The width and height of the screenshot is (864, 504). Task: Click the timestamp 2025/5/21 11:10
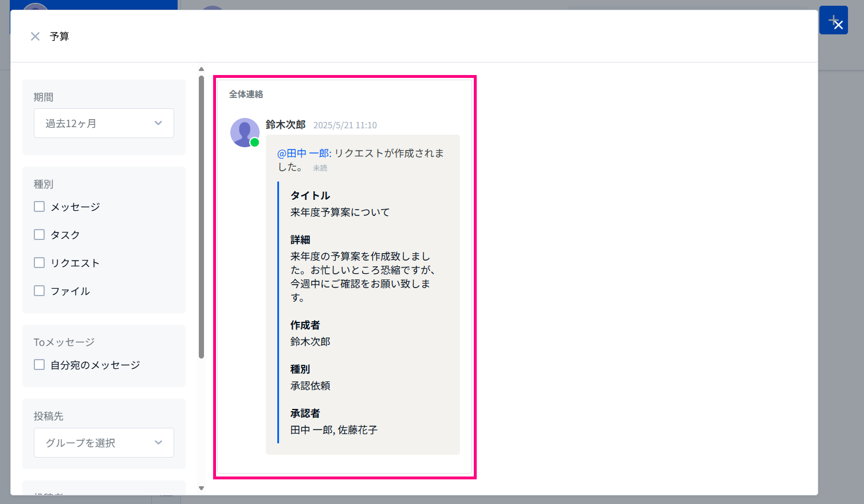[345, 125]
